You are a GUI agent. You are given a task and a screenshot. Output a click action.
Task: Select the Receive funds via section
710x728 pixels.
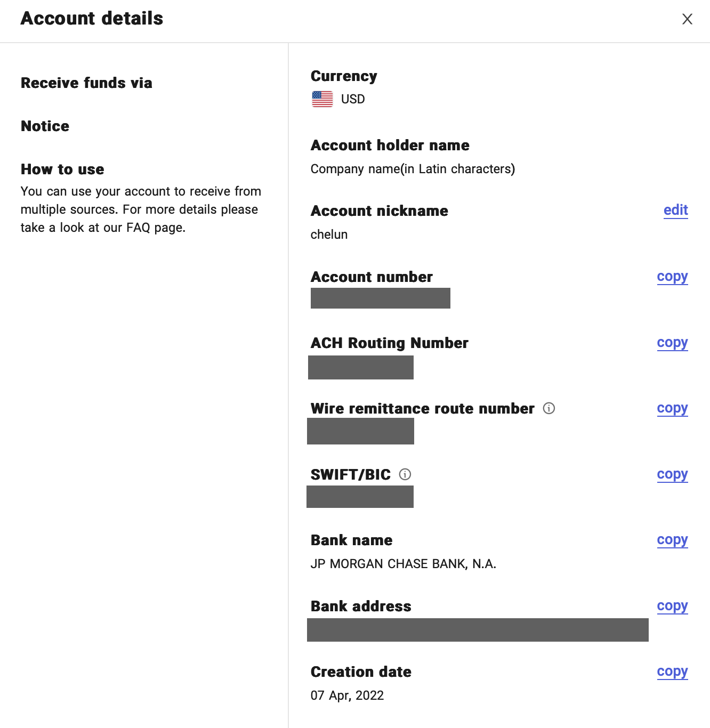click(x=86, y=83)
